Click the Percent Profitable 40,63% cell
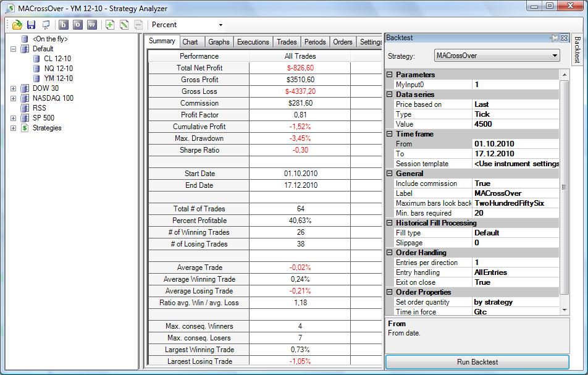The width and height of the screenshot is (588, 375). (300, 221)
